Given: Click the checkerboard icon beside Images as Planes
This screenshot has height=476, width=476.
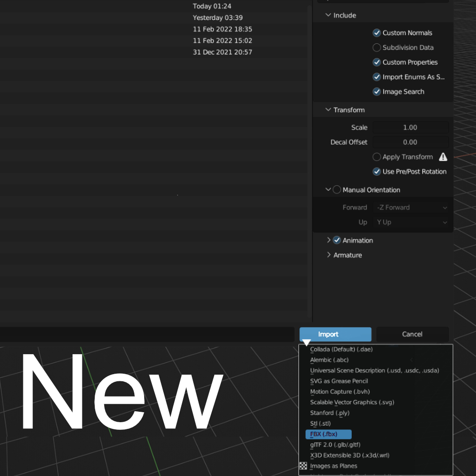Looking at the screenshot, I should click(x=303, y=466).
